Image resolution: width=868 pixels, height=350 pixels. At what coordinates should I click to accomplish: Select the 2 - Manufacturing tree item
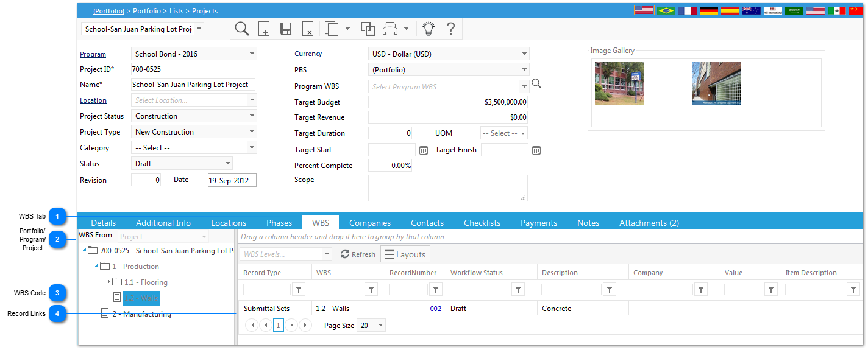pos(141,314)
